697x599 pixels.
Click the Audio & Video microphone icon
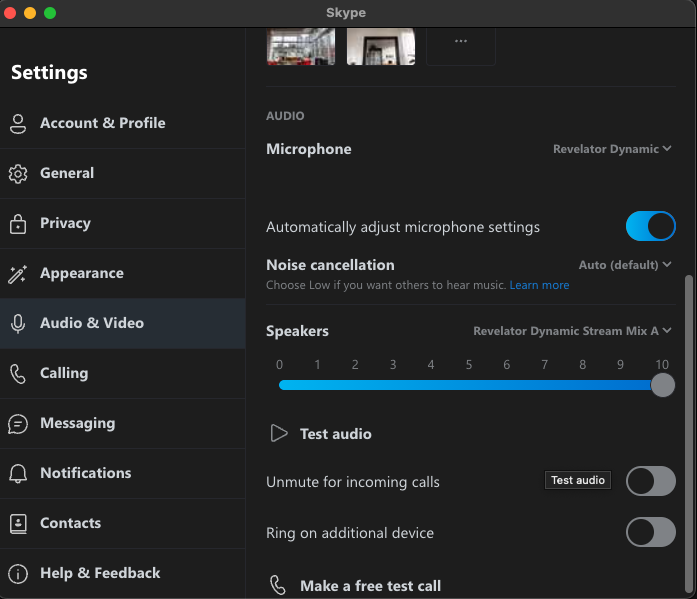18,323
